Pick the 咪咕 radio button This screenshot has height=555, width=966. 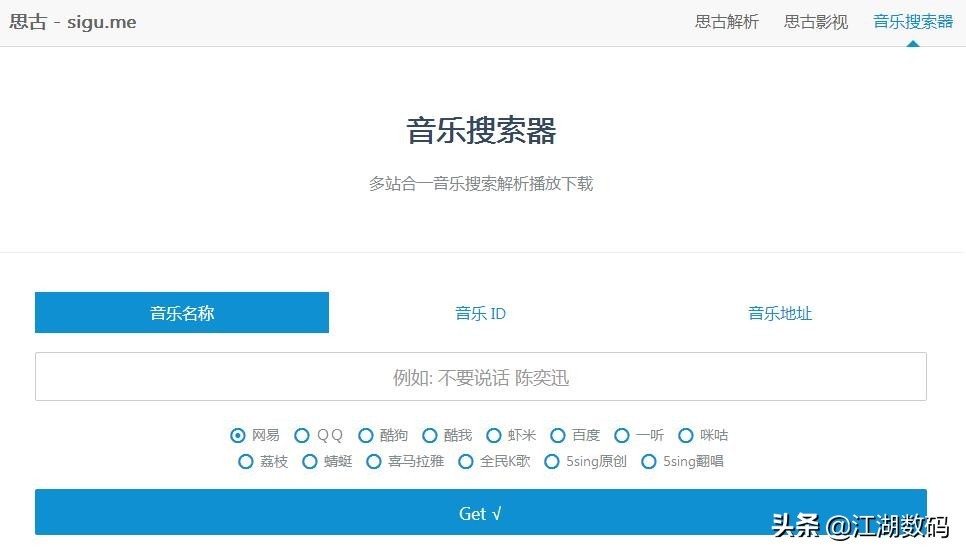[x=686, y=435]
